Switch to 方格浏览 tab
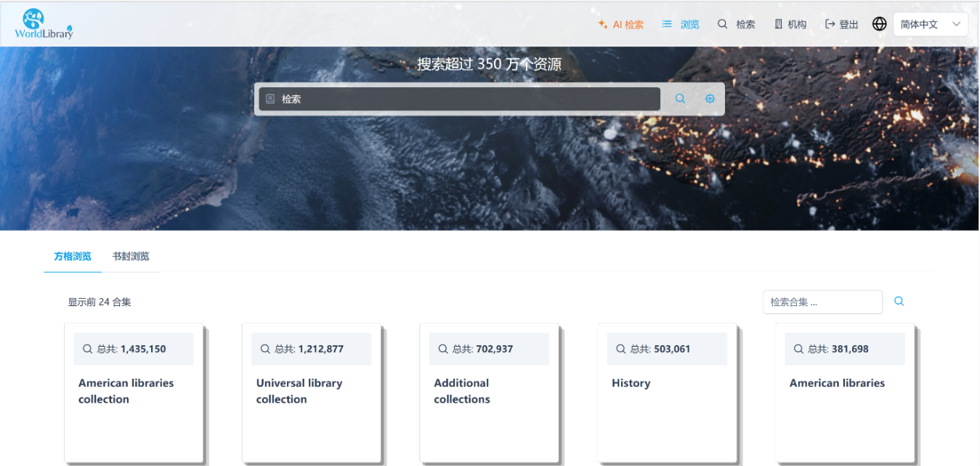 (73, 257)
